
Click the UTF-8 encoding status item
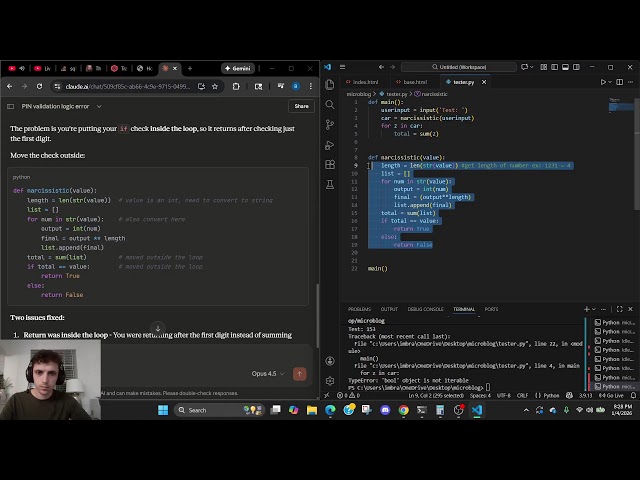click(503, 395)
